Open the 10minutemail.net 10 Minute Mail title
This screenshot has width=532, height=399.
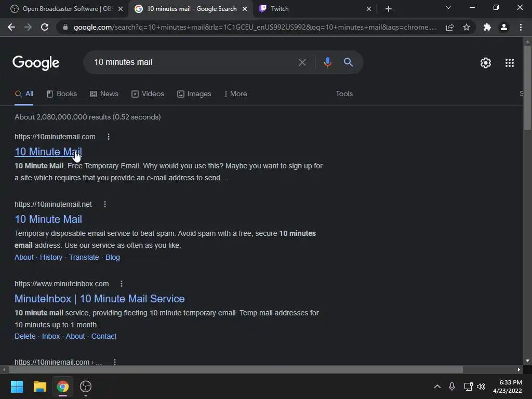pyautogui.click(x=48, y=219)
